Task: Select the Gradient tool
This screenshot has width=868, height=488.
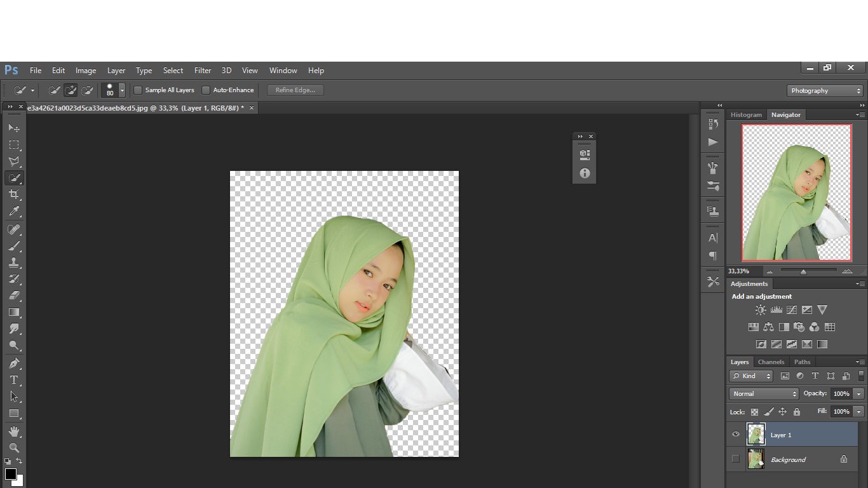Action: [14, 312]
